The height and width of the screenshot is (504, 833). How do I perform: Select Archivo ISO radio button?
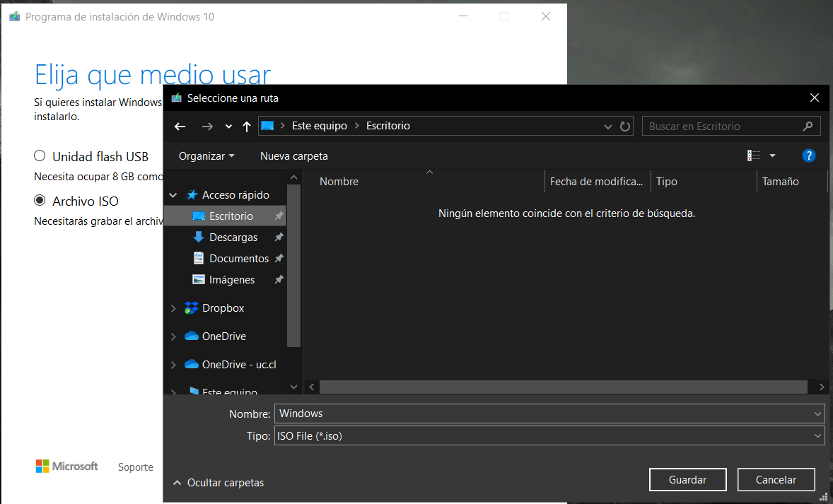[x=40, y=201]
